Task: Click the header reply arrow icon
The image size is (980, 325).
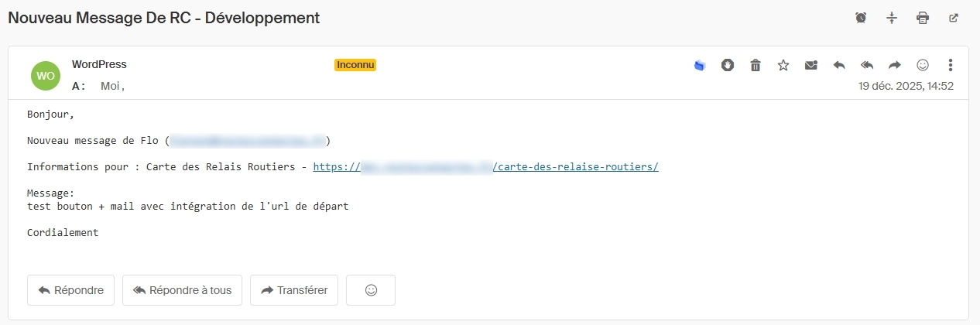Action: pyautogui.click(x=839, y=65)
